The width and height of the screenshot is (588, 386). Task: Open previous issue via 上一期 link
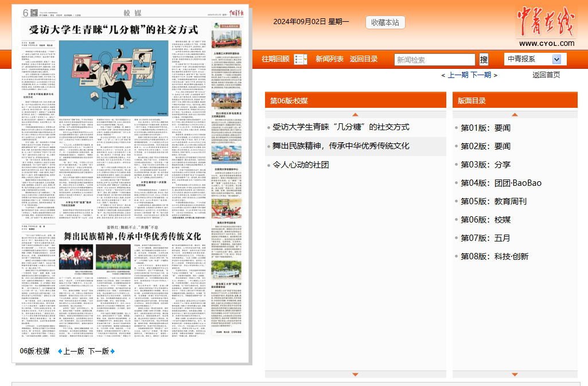tap(458, 75)
